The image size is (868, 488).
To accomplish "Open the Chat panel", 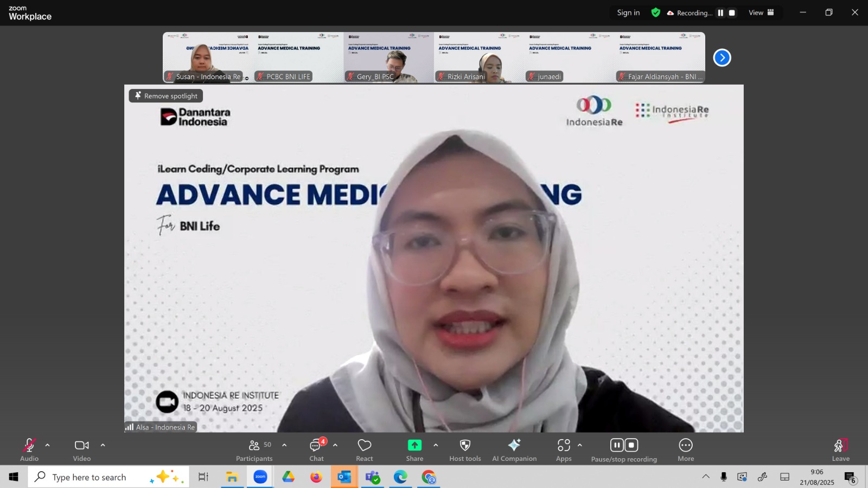I will (316, 450).
